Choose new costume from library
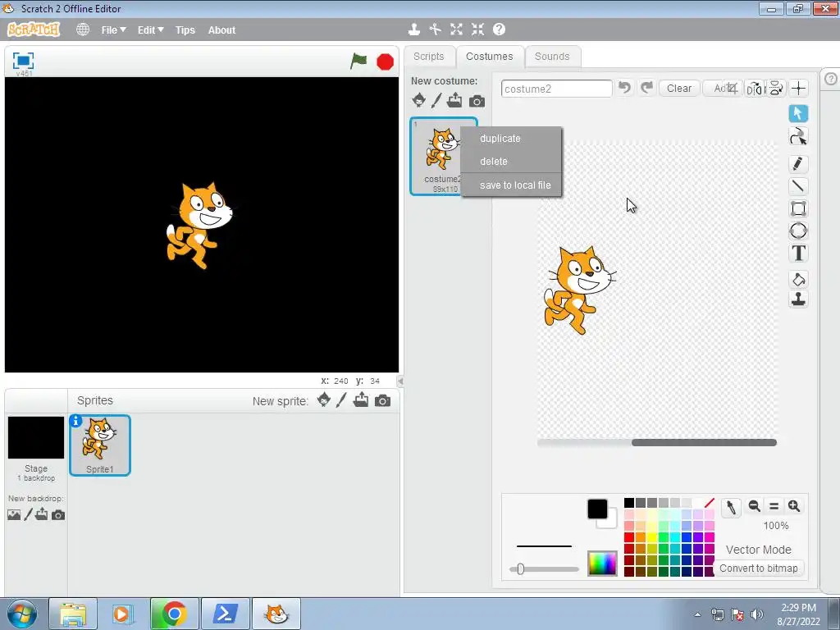The height and width of the screenshot is (630, 840). click(x=419, y=100)
